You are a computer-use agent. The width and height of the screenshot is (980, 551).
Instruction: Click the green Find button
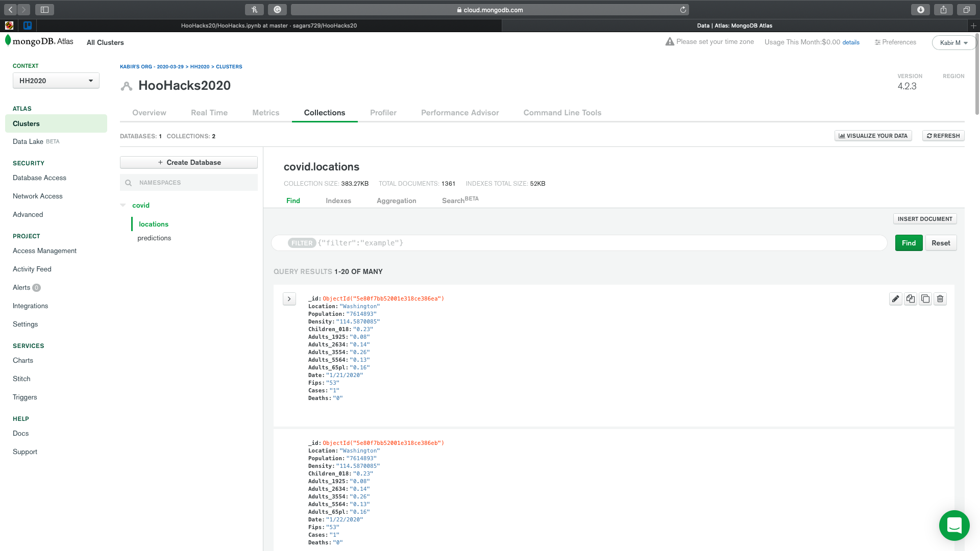tap(909, 243)
